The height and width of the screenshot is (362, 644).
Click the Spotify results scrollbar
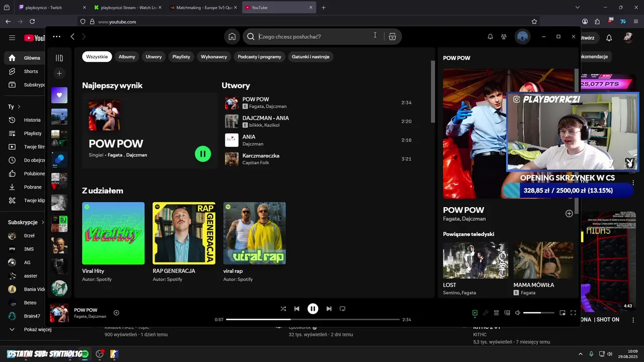point(433,92)
